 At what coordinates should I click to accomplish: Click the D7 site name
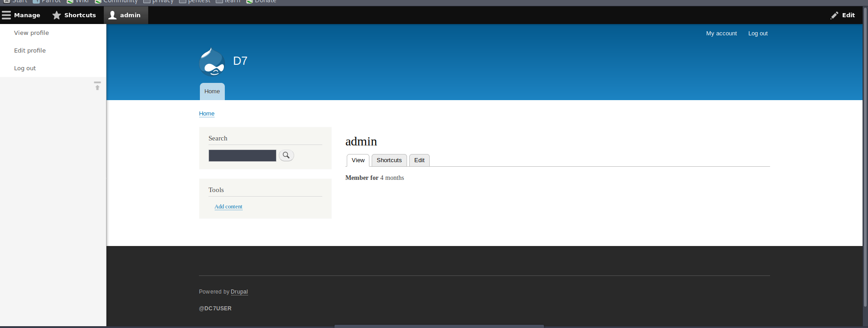(x=240, y=61)
